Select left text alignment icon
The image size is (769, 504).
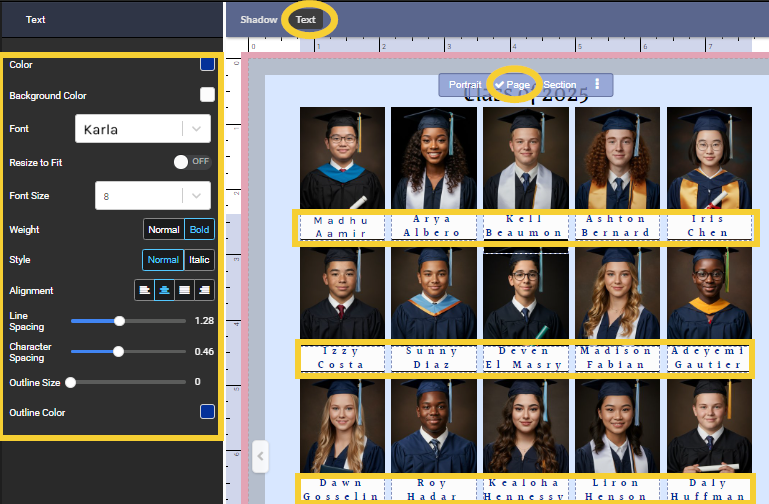pyautogui.click(x=145, y=290)
